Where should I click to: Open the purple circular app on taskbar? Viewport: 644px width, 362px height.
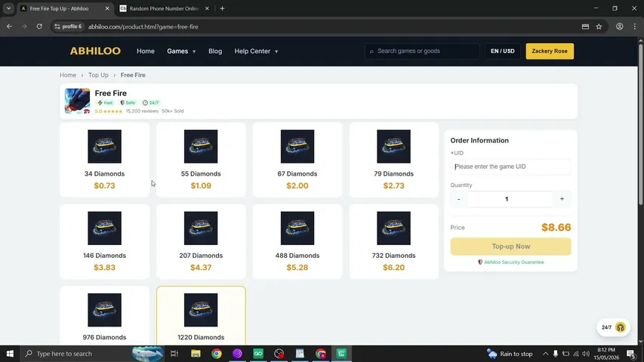pyautogui.click(x=237, y=354)
